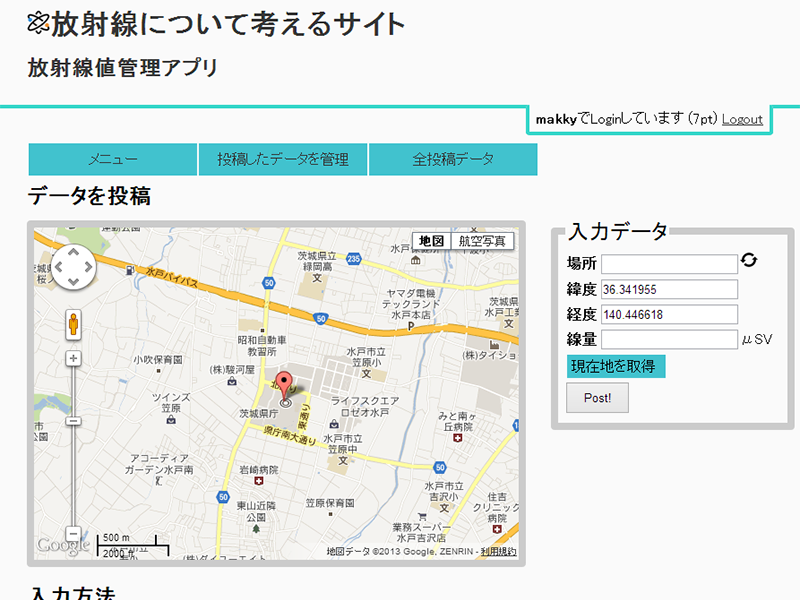Click the 小吹保育園 map label
The width and height of the screenshot is (800, 600).
(158, 360)
